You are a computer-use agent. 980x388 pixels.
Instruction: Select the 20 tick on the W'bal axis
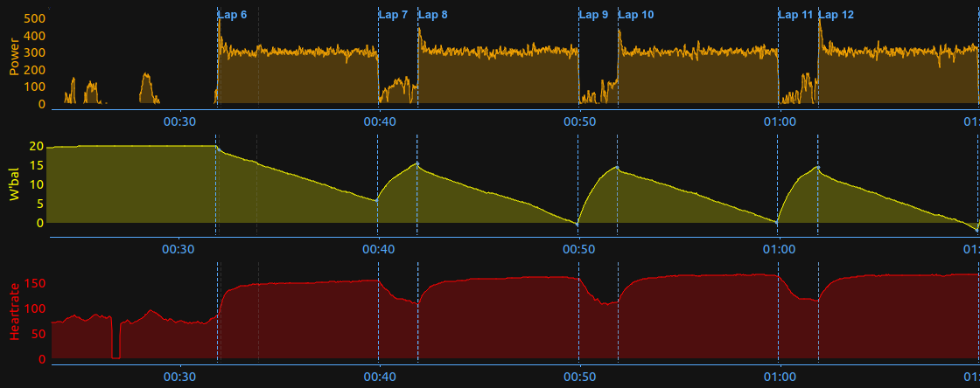[37, 146]
